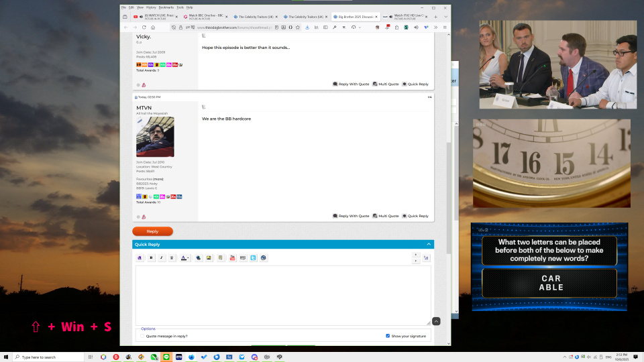The width and height of the screenshot is (644, 362).
Task: Click scroll-to-top round button
Action: point(436,321)
